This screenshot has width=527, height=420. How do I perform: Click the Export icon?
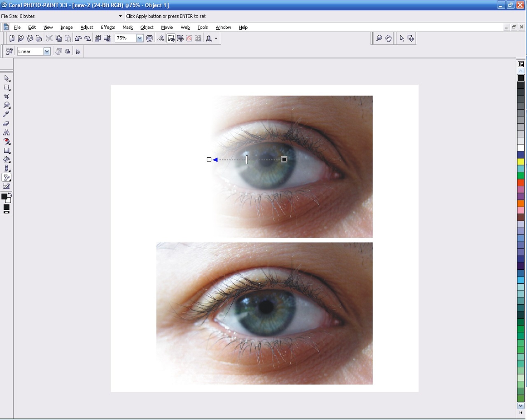(107, 38)
